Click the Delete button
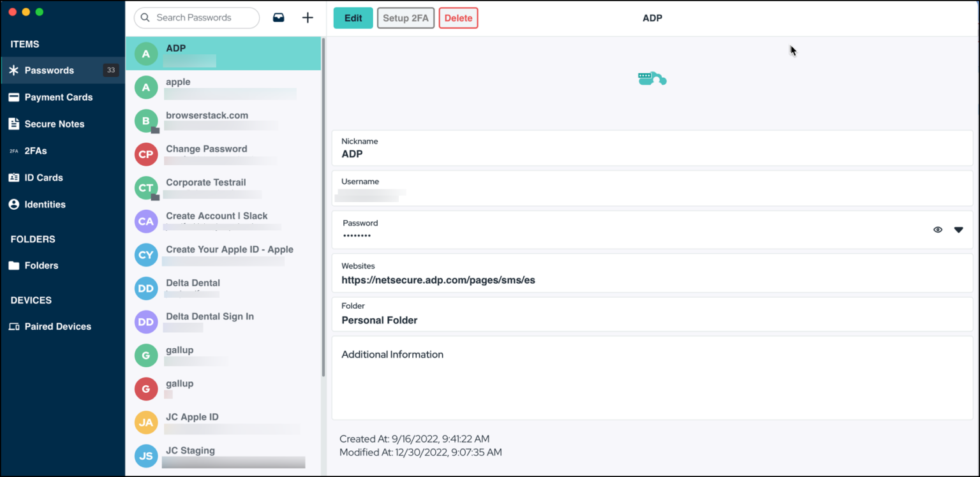Viewport: 980px width, 477px height. point(458,18)
